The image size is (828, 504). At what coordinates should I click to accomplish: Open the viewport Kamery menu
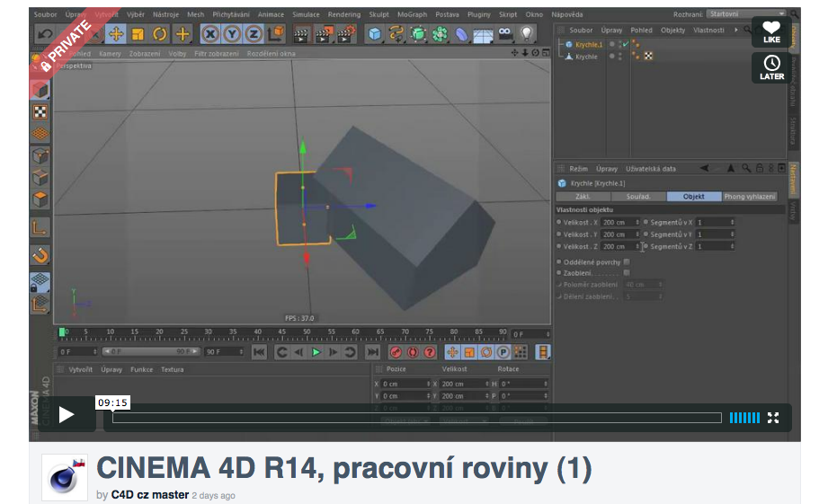click(110, 54)
